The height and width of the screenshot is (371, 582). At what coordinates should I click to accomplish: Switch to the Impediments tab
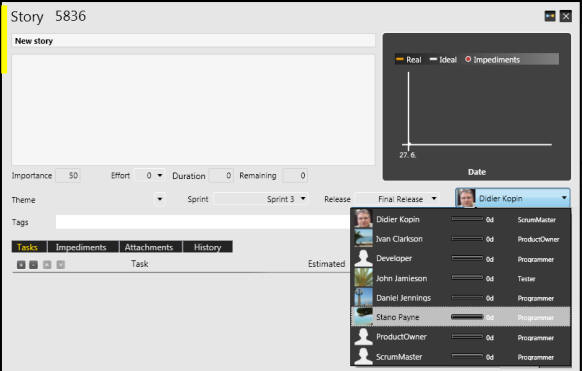(81, 247)
